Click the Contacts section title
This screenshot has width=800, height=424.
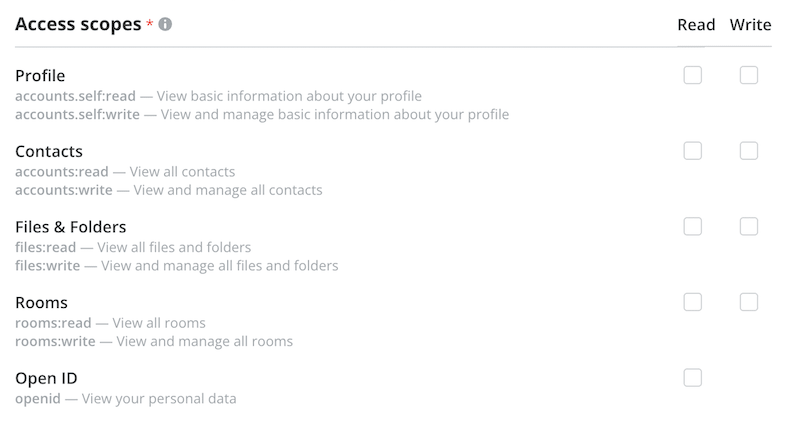(49, 152)
